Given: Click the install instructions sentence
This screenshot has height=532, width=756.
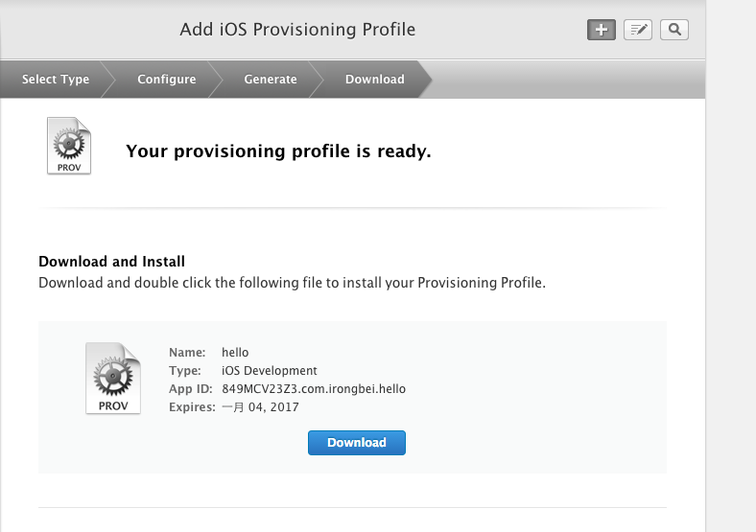Looking at the screenshot, I should pos(293,283).
